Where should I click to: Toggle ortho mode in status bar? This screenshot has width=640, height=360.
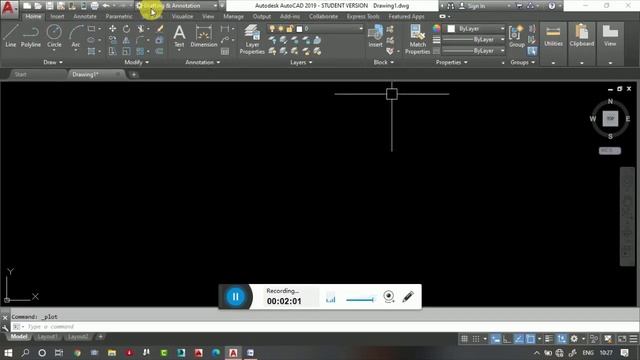(x=507, y=339)
